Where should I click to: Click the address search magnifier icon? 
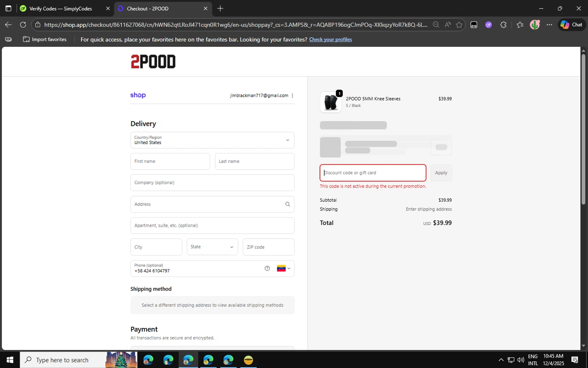point(288,204)
